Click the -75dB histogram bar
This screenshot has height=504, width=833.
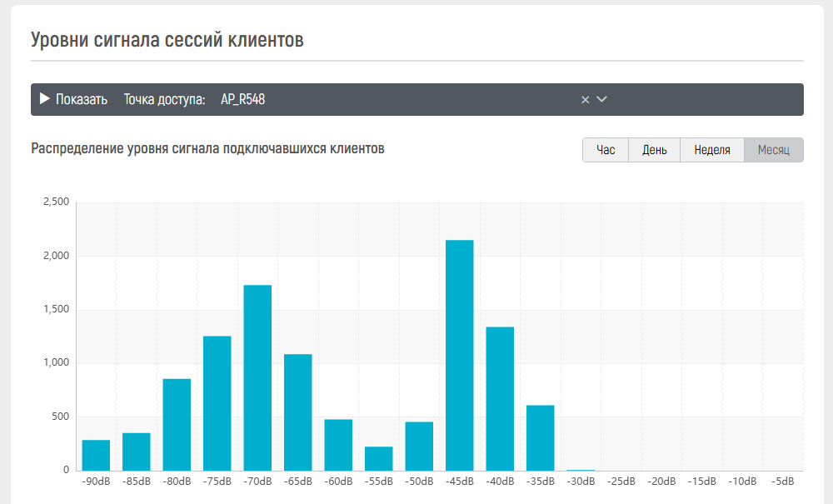coord(217,403)
